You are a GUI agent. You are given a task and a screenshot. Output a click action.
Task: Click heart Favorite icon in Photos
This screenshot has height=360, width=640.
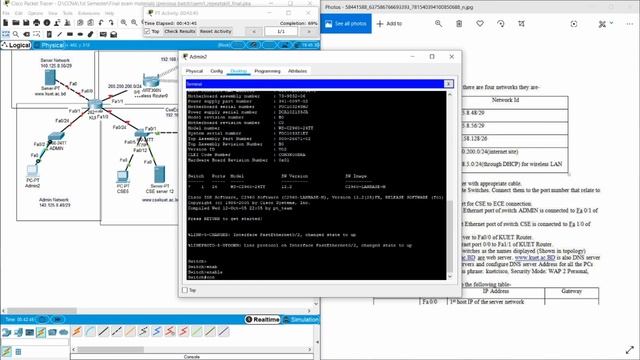click(x=480, y=24)
